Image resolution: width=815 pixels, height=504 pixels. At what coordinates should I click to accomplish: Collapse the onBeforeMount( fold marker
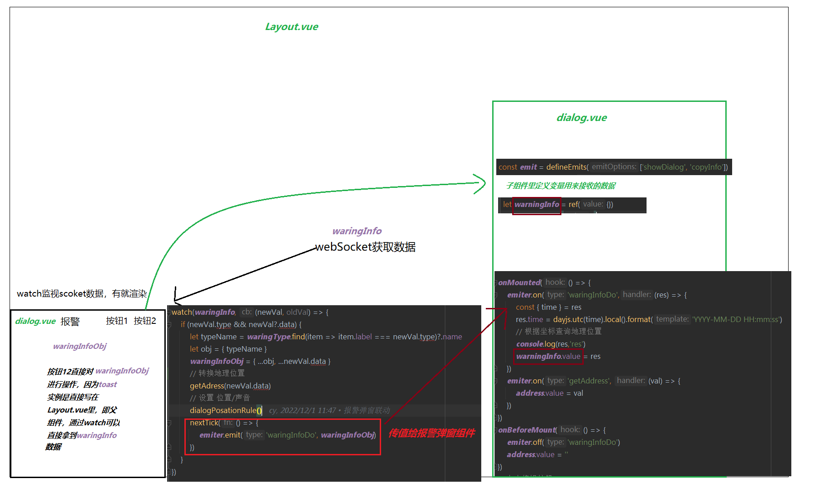pos(496,430)
